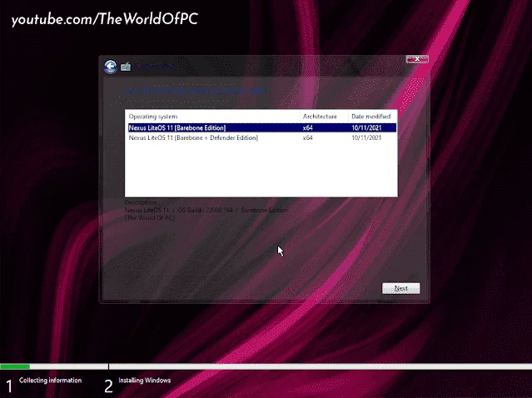Viewport: 532px width, 398px height.
Task: Click 10/11/2021 date in Defender Edition row
Action: (x=366, y=137)
